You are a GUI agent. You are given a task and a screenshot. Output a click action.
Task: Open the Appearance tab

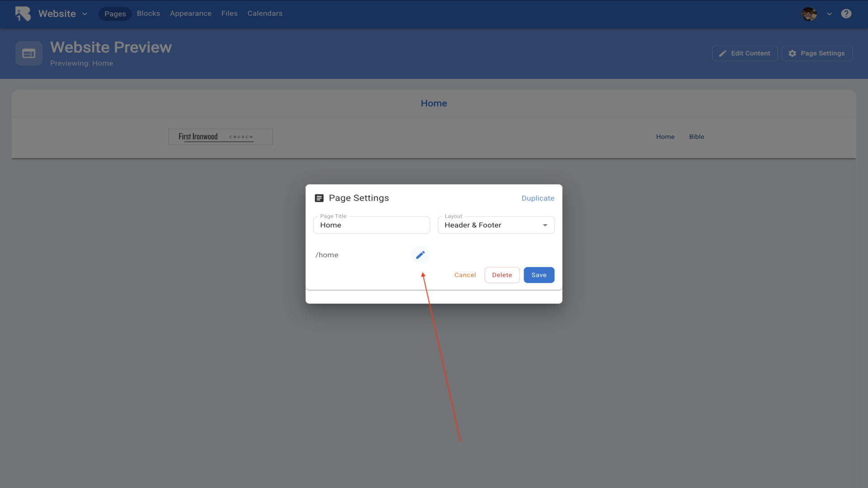point(190,14)
